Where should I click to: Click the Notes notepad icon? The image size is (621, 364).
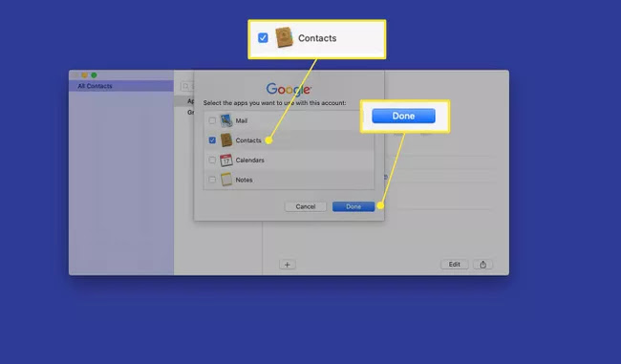(226, 180)
